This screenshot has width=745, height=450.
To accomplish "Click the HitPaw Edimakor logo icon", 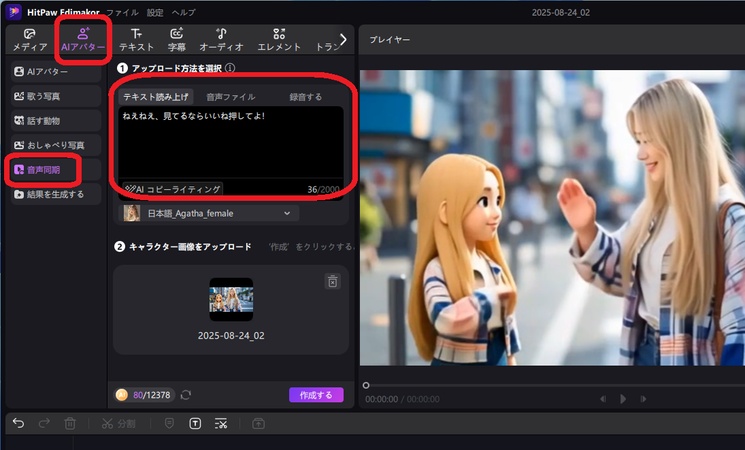I will click(x=14, y=12).
